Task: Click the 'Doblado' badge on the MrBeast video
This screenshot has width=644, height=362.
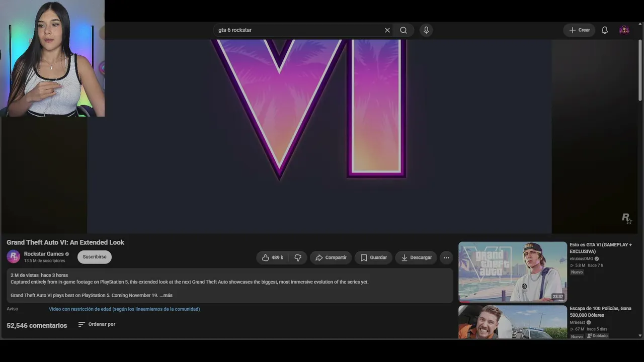Action: 597,336
